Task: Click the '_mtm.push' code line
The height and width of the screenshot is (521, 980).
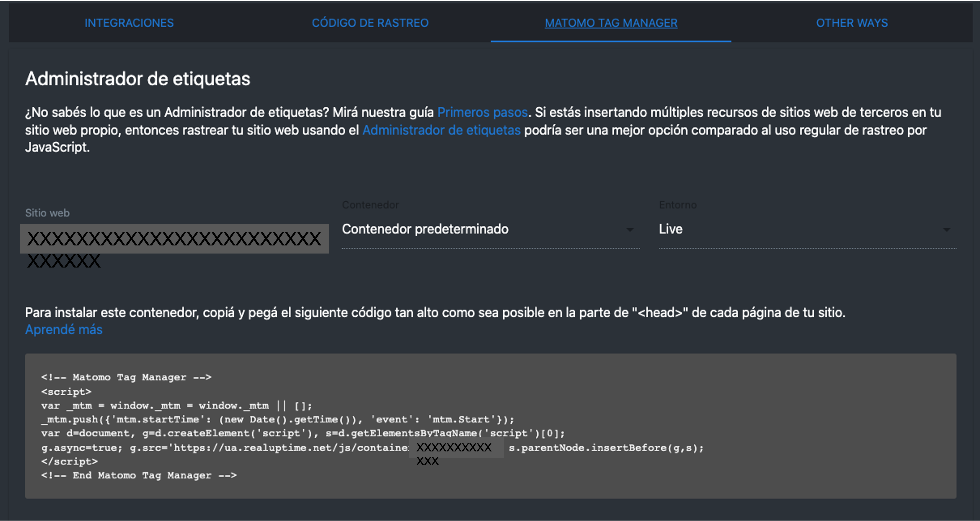Action: 278,420
